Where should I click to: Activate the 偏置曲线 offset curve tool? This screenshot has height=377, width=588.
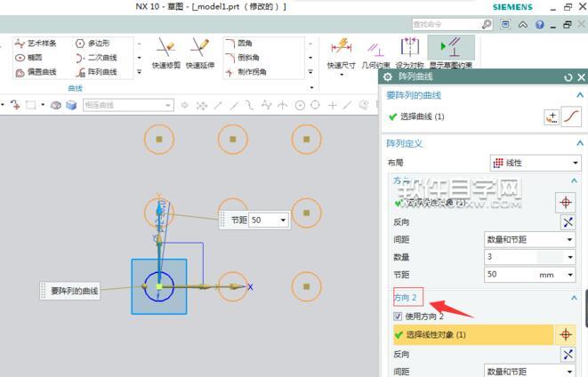coord(36,72)
